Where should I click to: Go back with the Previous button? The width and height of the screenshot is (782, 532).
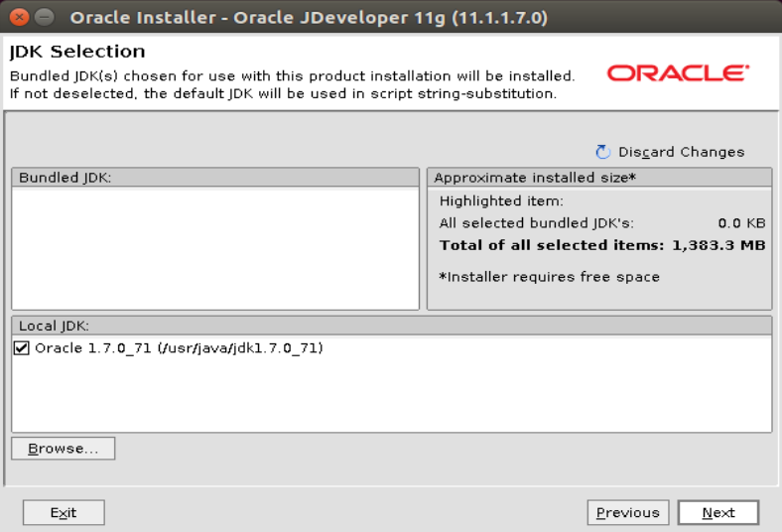click(x=628, y=512)
